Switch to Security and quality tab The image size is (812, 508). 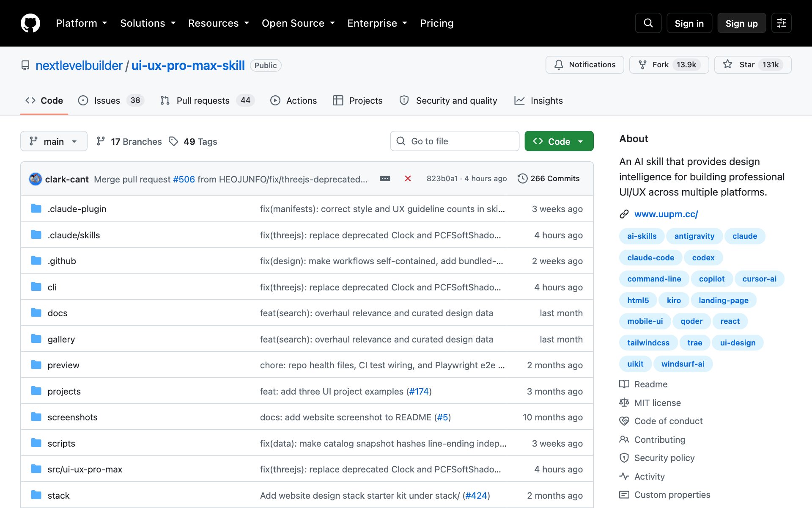[448, 100]
